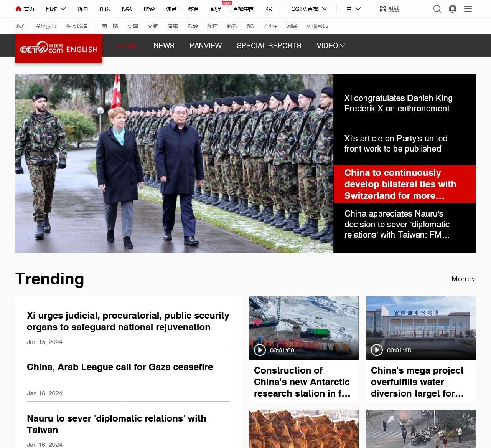Open 网展 link

pyautogui.click(x=292, y=26)
